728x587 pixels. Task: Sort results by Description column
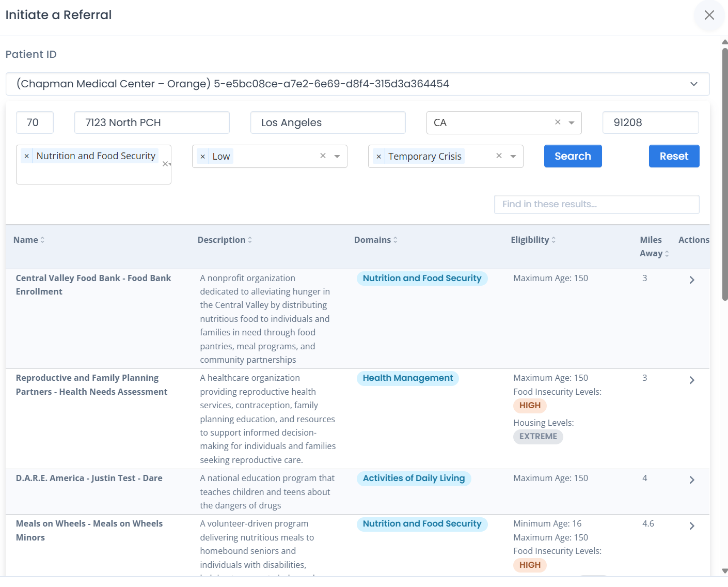pyautogui.click(x=225, y=240)
